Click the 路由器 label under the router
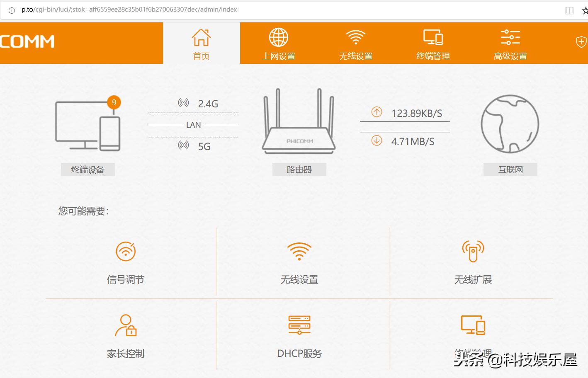Image resolution: width=588 pixels, height=378 pixels. point(299,169)
